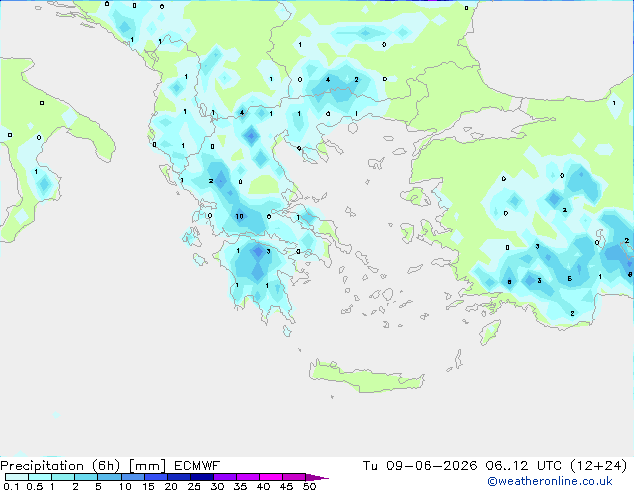Click the '0.1' legend scale label
This screenshot has width=634, height=490.
click(11, 486)
